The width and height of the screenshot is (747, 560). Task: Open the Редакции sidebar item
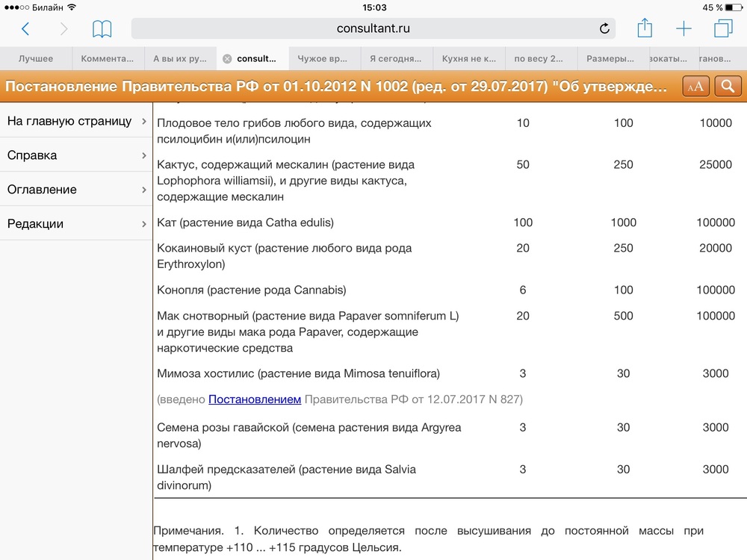76,224
